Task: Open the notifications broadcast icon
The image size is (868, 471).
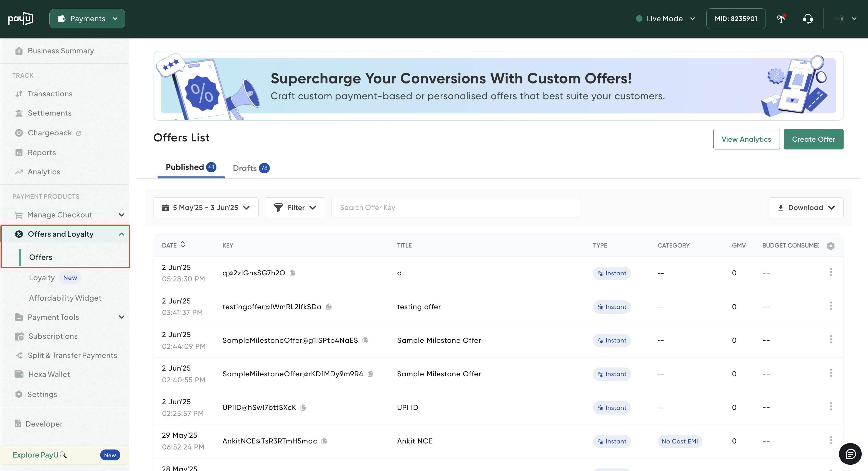Action: pyautogui.click(x=781, y=19)
